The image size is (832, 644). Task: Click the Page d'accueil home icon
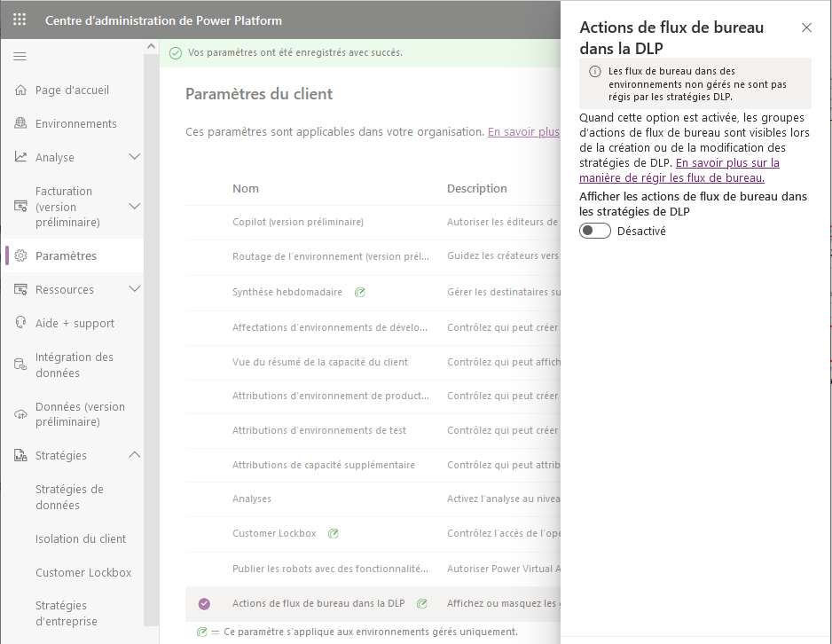tap(20, 90)
